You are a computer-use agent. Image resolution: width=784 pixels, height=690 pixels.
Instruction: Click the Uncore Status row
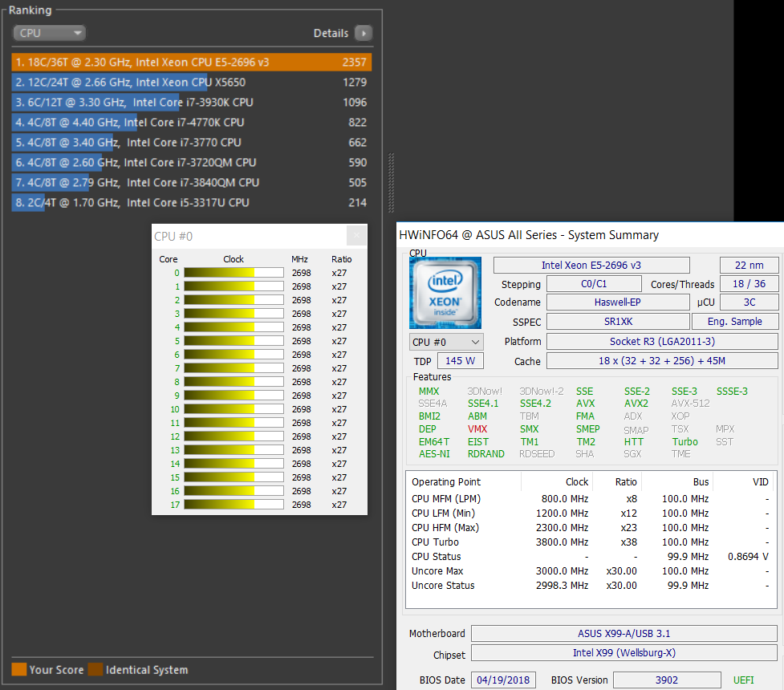click(x=590, y=586)
